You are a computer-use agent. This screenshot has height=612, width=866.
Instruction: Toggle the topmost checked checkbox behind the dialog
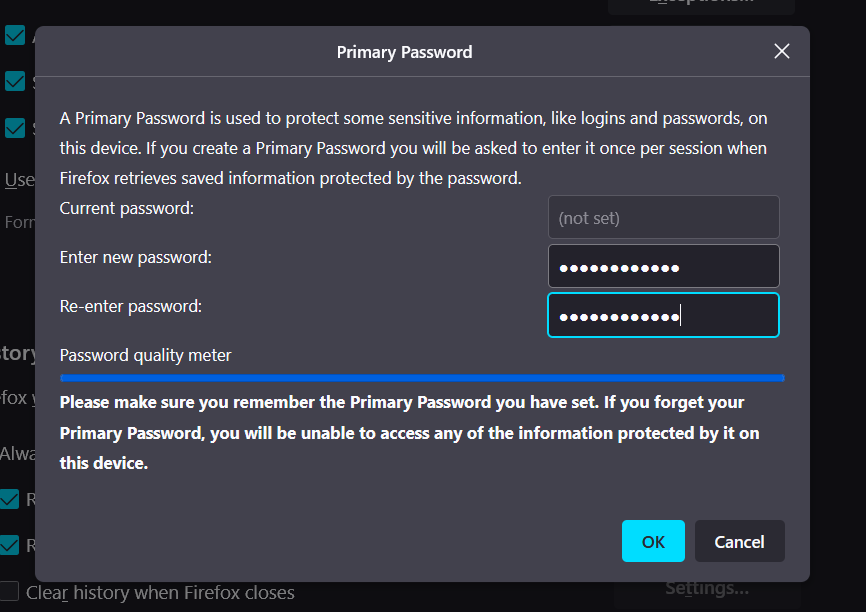click(15, 36)
